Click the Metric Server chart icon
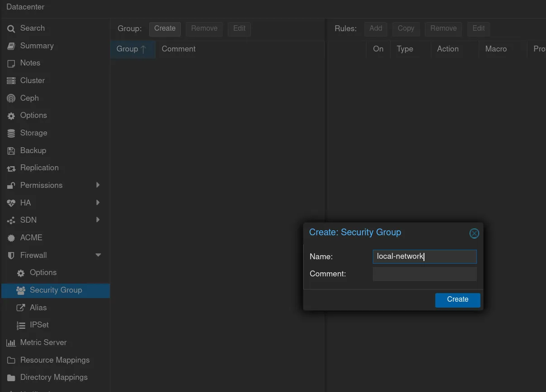The height and width of the screenshot is (392, 546). 11,343
